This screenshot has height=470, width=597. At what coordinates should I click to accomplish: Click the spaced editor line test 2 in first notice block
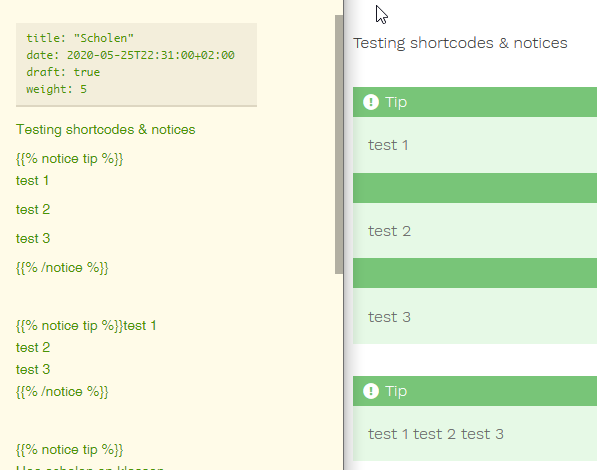point(33,209)
